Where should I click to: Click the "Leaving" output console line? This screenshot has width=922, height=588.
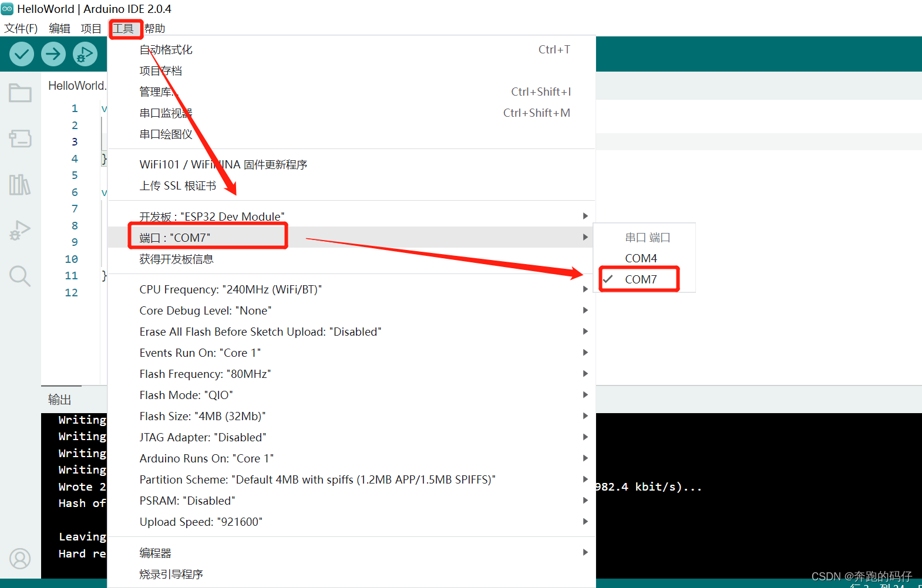(x=82, y=537)
